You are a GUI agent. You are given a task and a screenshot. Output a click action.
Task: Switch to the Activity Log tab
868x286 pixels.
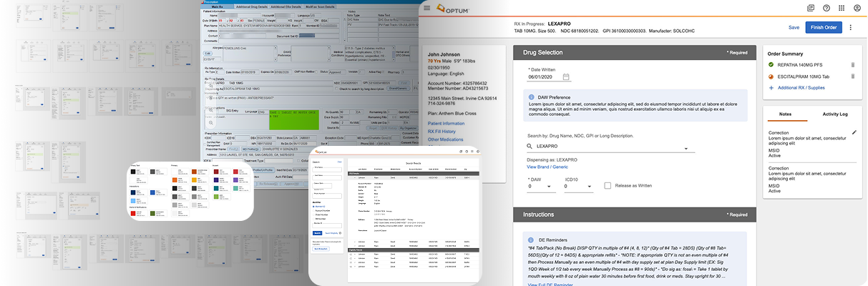tap(835, 114)
